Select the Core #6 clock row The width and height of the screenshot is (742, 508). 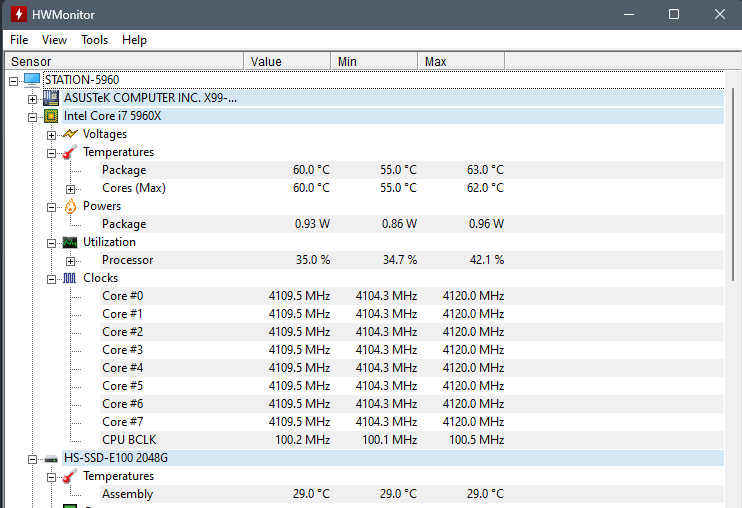coord(412,403)
